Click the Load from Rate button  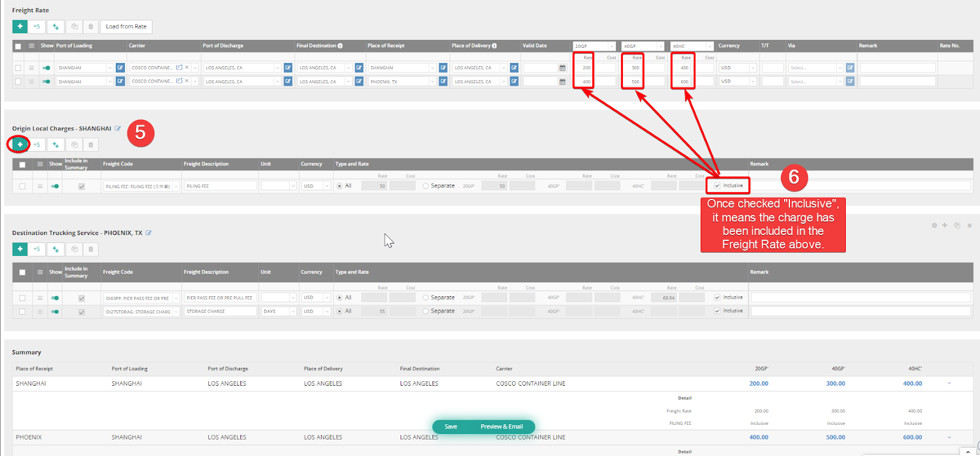[126, 26]
